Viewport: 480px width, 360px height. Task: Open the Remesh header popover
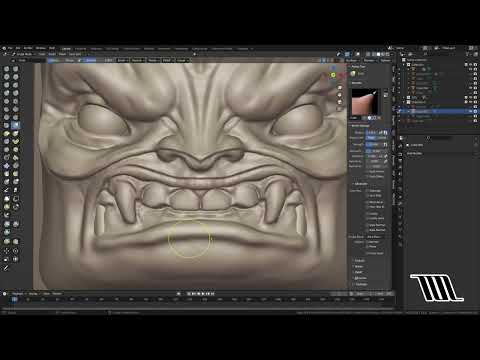tap(369, 60)
